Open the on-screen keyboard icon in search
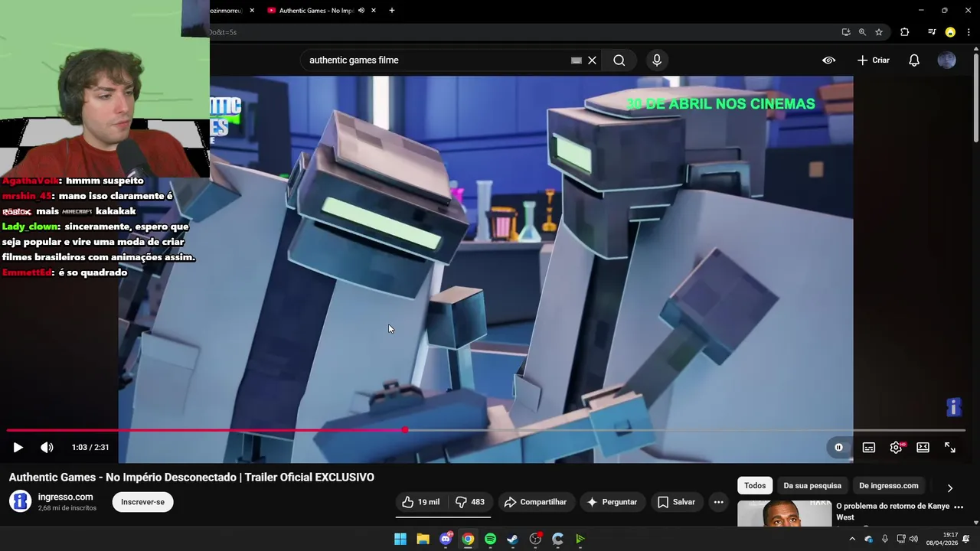 pos(576,60)
